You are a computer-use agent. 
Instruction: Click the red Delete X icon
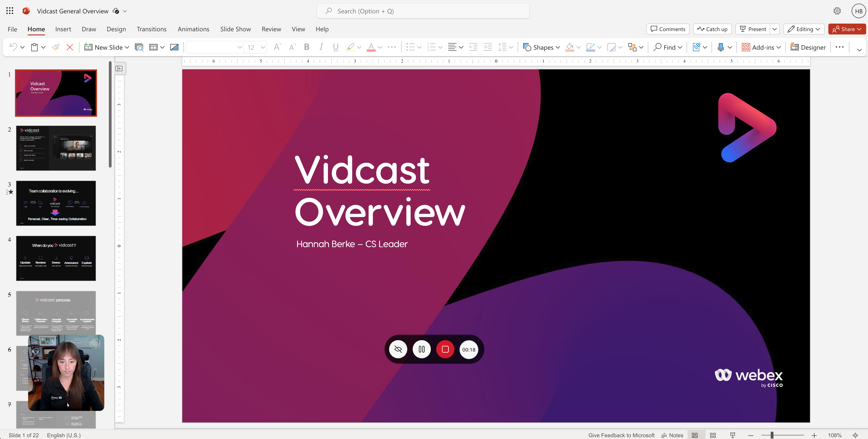click(x=70, y=47)
